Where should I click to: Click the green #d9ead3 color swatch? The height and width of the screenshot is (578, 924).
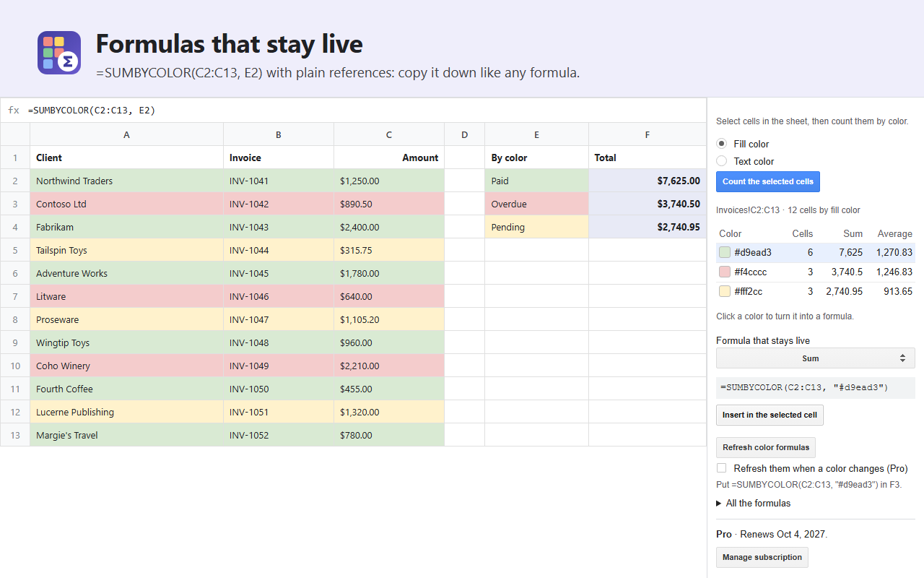(725, 252)
